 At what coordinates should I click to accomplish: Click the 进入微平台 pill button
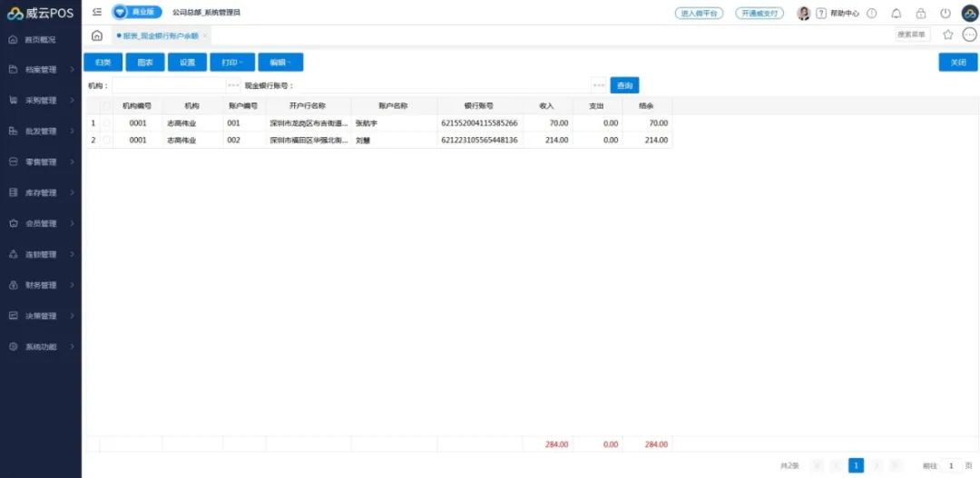(699, 13)
